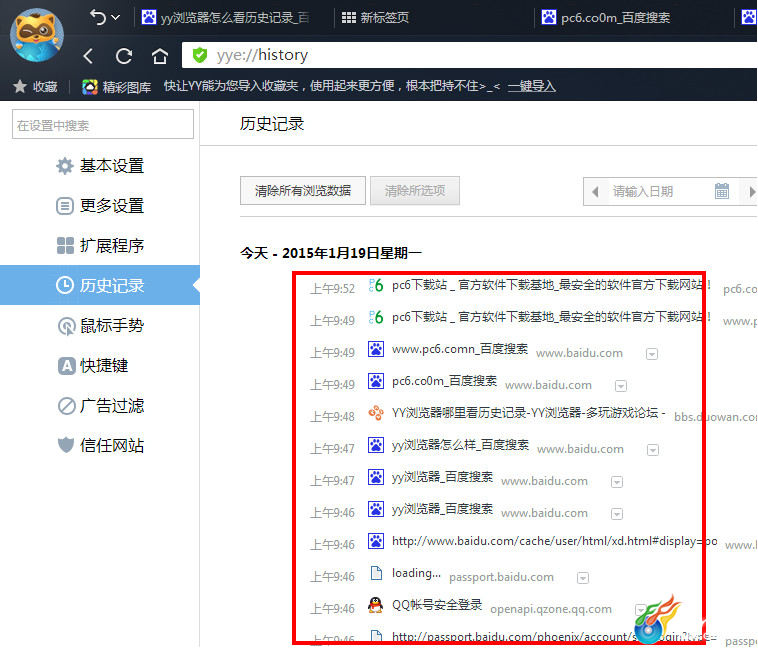Image resolution: width=758 pixels, height=652 pixels.
Task: Click the yye://history address bar
Action: (x=469, y=55)
